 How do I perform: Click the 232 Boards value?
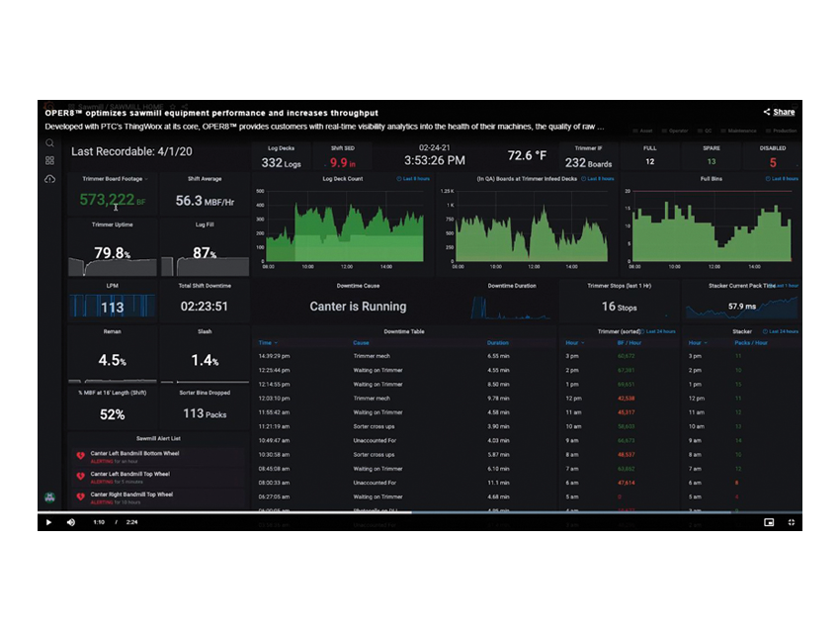(x=588, y=162)
